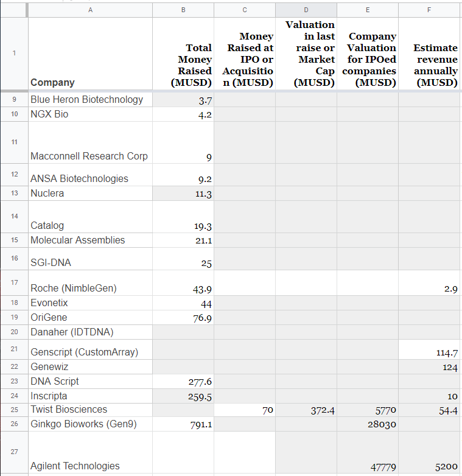Select the 'Danaher (IDTDNA)' cell
462x476 pixels.
click(91, 332)
